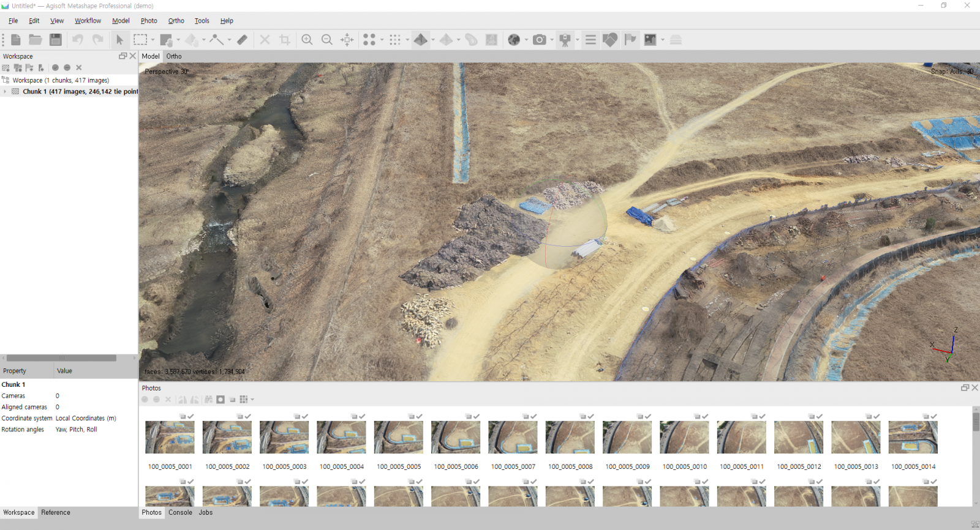Expand the Chunk 1 tree item
The image size is (980, 530).
tap(5, 92)
